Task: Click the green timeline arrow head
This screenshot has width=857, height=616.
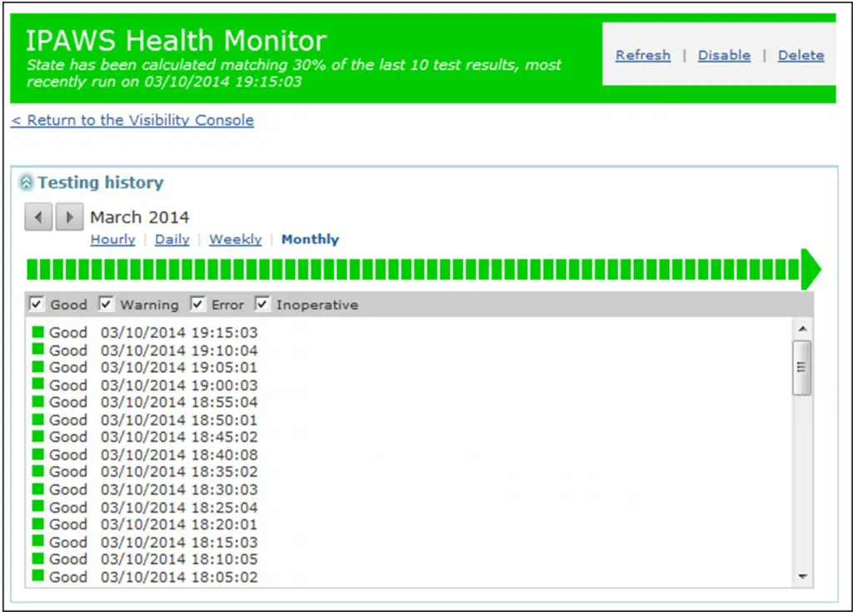Action: (810, 270)
